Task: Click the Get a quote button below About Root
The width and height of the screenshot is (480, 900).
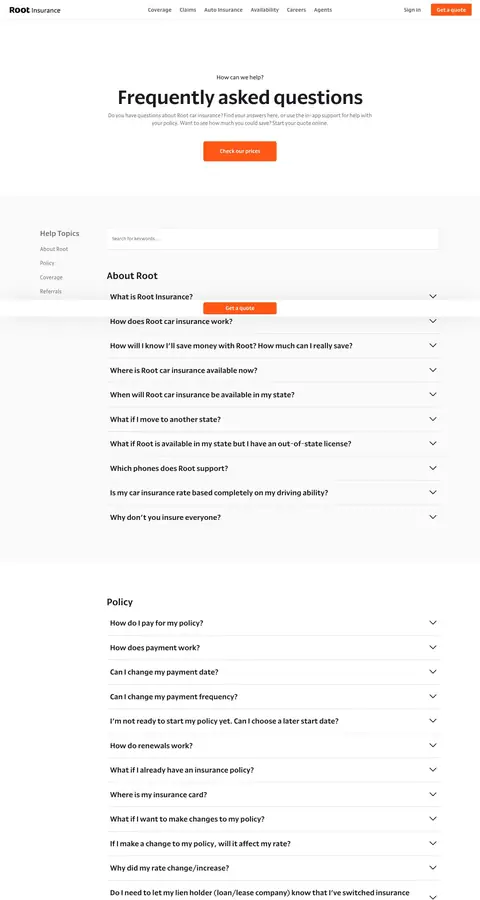Action: click(x=240, y=308)
